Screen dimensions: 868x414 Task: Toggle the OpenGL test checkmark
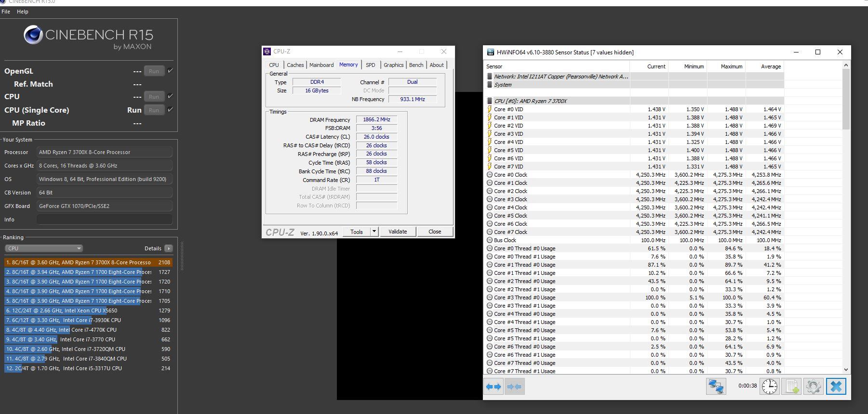coord(170,71)
